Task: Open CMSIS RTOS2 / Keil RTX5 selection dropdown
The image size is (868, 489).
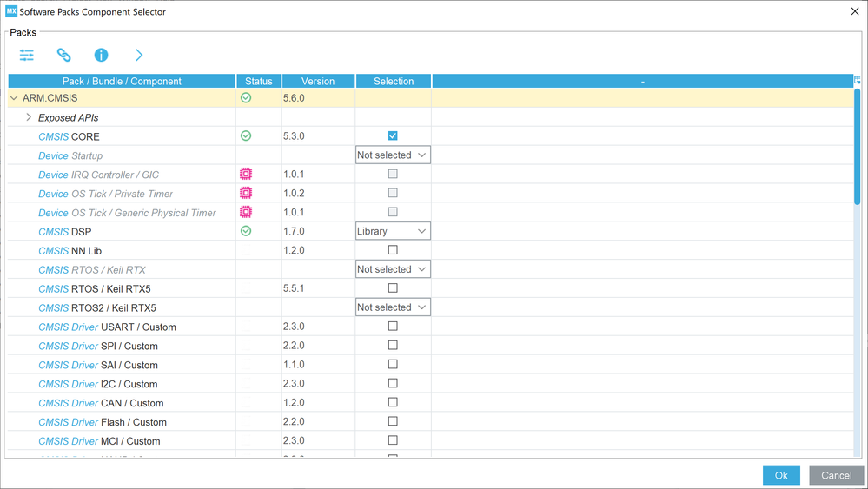Action: pyautogui.click(x=393, y=307)
